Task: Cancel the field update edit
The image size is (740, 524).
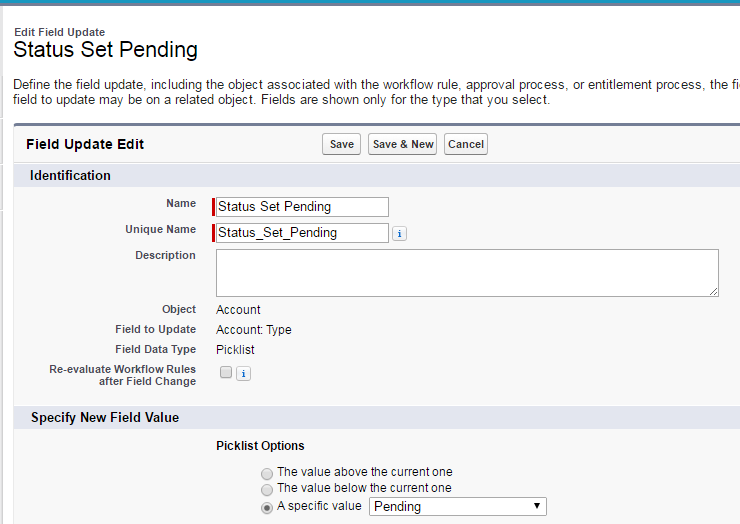Action: coord(466,144)
